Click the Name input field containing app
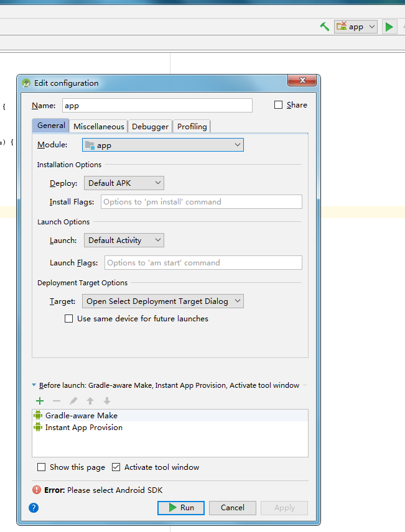This screenshot has width=405, height=532. pyautogui.click(x=157, y=106)
